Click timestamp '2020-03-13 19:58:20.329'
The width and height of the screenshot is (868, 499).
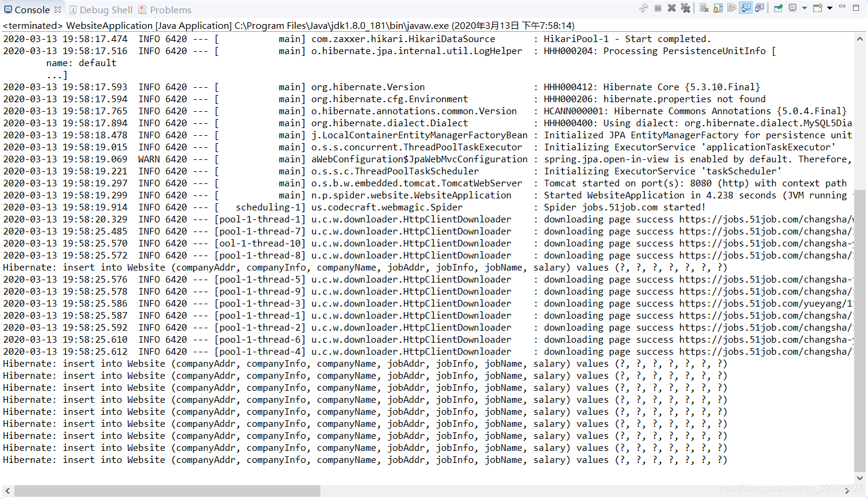point(65,219)
